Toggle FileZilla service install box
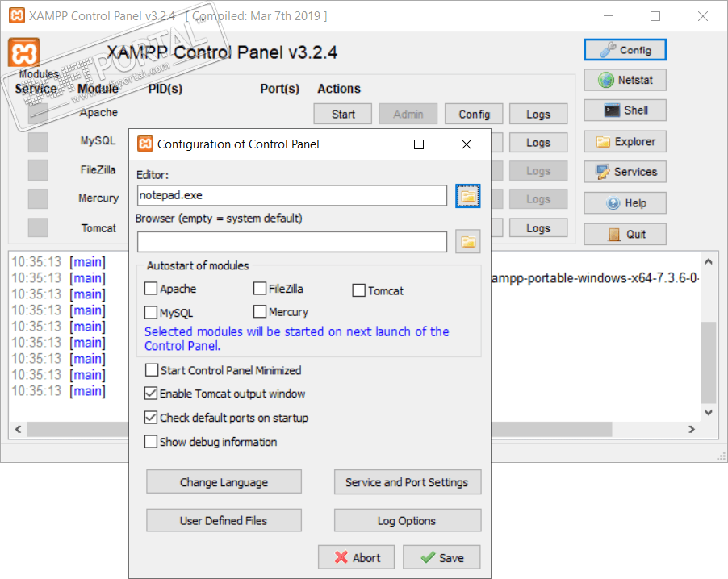 [x=38, y=170]
